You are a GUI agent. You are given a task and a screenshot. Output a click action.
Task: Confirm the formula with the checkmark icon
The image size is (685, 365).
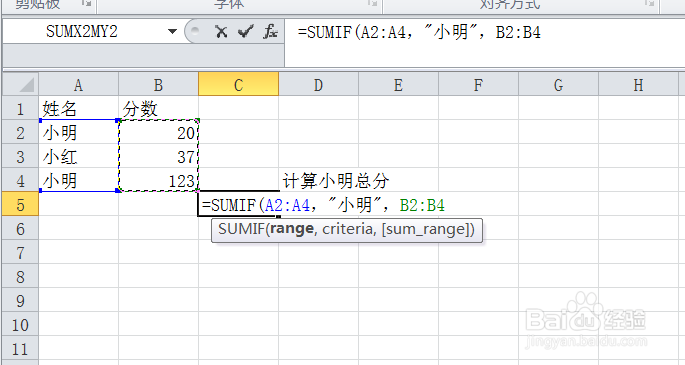(x=246, y=31)
